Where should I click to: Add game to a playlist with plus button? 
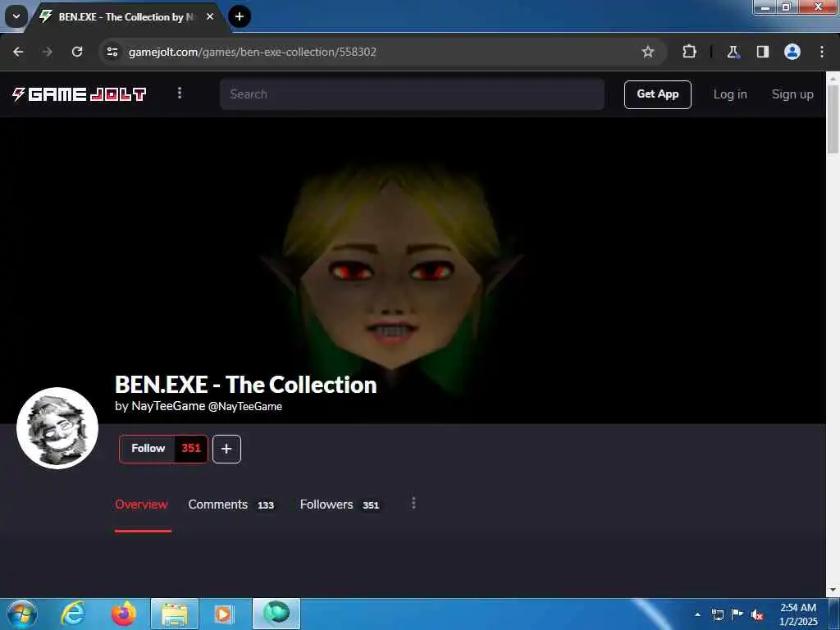point(226,449)
